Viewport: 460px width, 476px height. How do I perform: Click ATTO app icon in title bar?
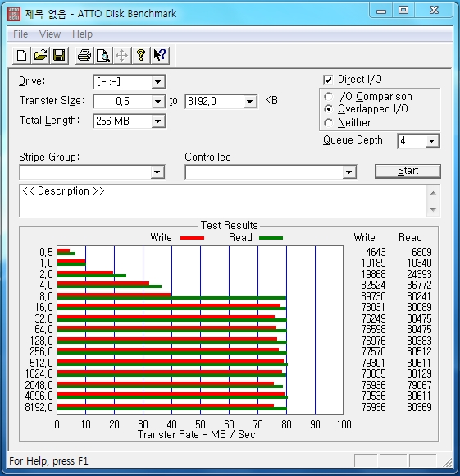[14, 14]
